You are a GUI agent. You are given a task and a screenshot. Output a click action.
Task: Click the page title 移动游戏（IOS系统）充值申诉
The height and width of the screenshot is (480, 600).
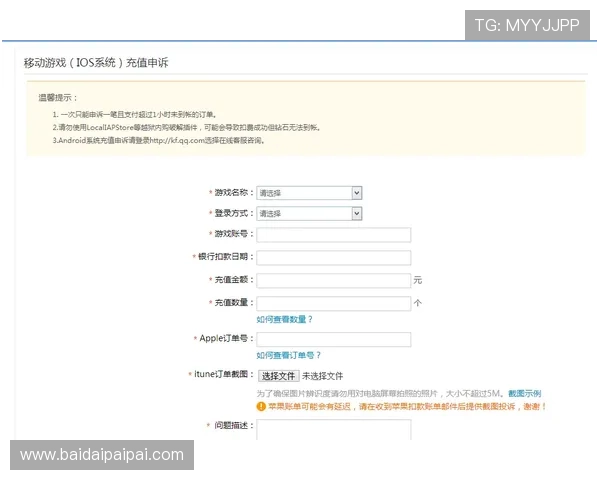point(96,62)
